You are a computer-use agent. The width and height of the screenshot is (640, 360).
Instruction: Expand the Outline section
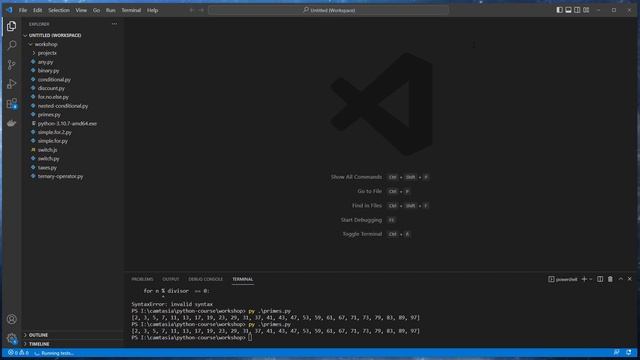(38, 335)
